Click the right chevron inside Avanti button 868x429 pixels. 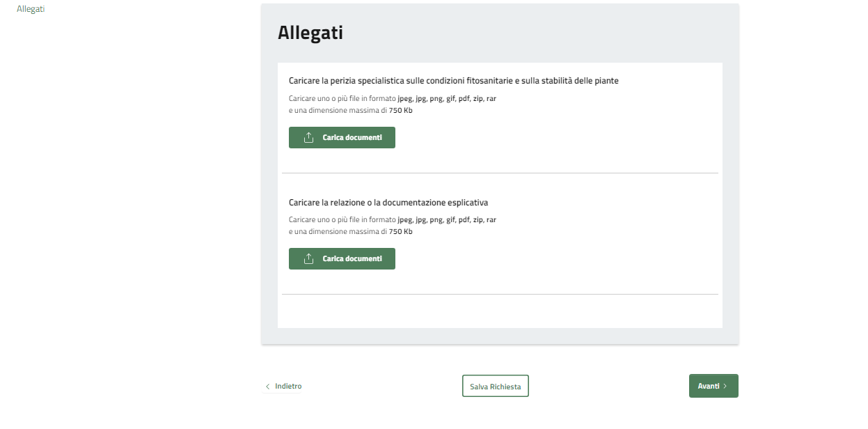[725, 386]
